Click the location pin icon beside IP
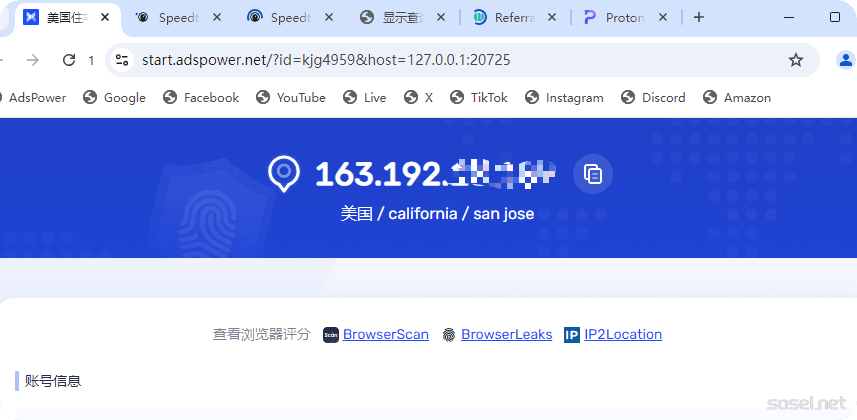857x420 pixels. pyautogui.click(x=284, y=173)
